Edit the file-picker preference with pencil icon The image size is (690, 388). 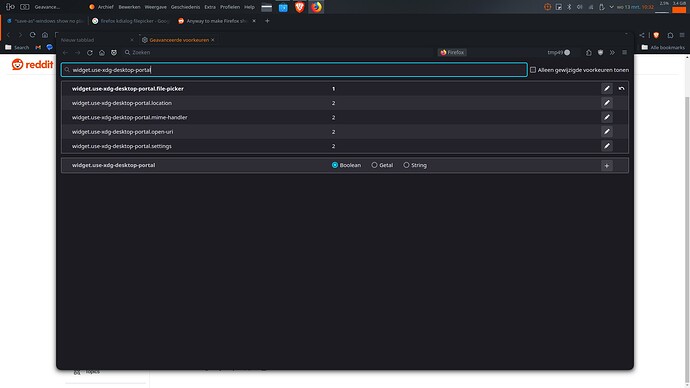606,88
